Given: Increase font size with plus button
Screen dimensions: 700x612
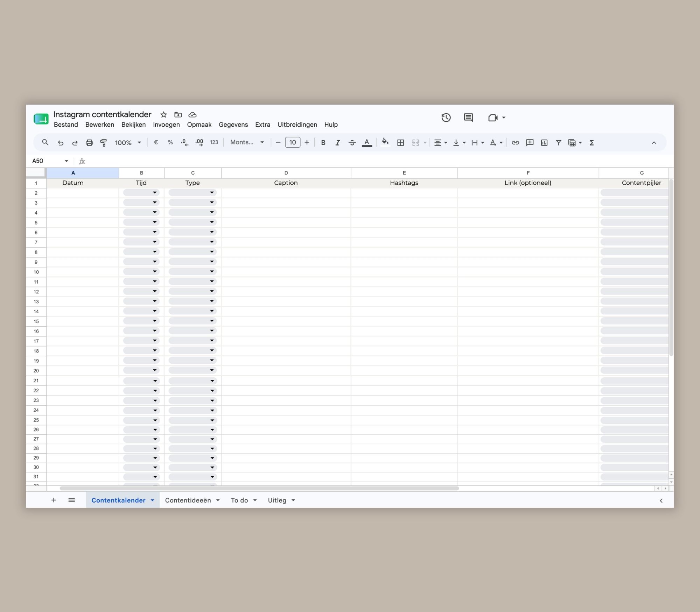Looking at the screenshot, I should [x=307, y=142].
